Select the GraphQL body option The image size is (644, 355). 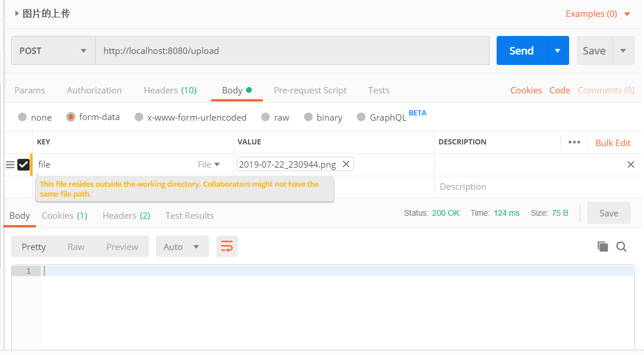point(361,117)
